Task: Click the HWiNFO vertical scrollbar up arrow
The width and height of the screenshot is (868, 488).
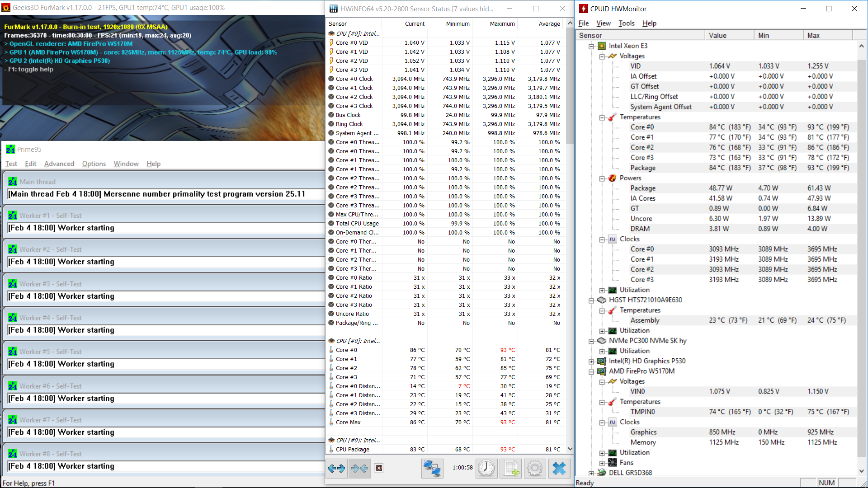Action: click(x=570, y=23)
